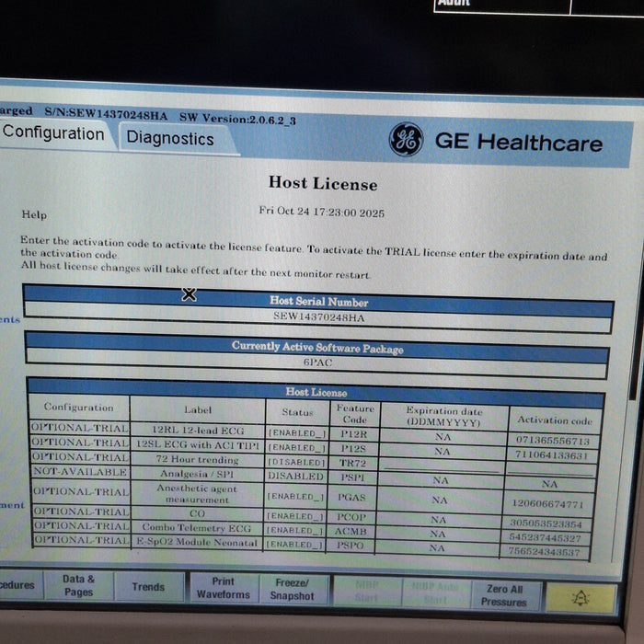Click the 'Combo Telemetry ECG' label
This screenshot has width=644, height=644.
coord(196,528)
